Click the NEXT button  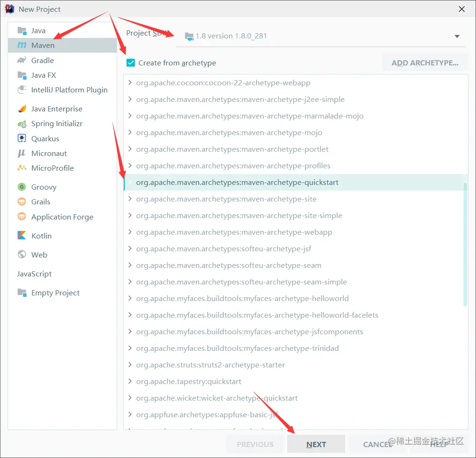click(x=316, y=444)
